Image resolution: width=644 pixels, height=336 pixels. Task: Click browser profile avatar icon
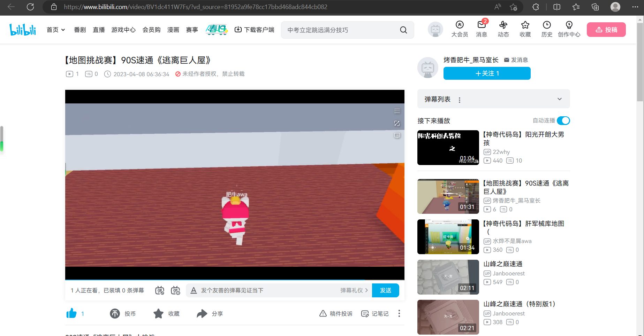click(615, 7)
